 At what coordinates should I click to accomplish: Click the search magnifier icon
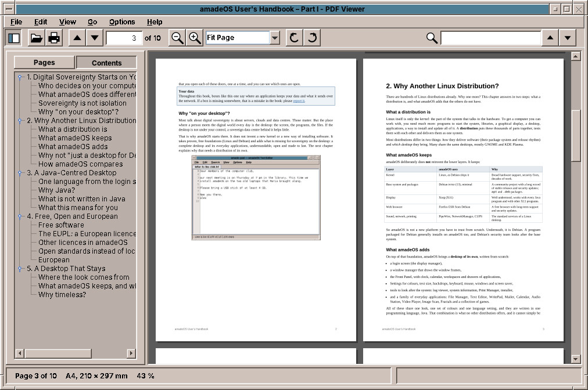coord(432,38)
